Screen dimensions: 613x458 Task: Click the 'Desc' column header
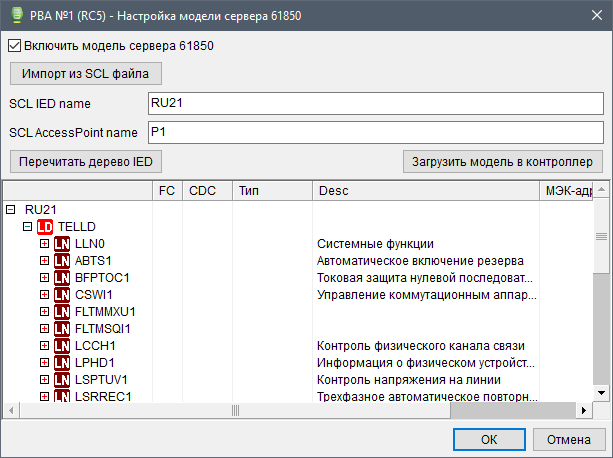click(424, 190)
